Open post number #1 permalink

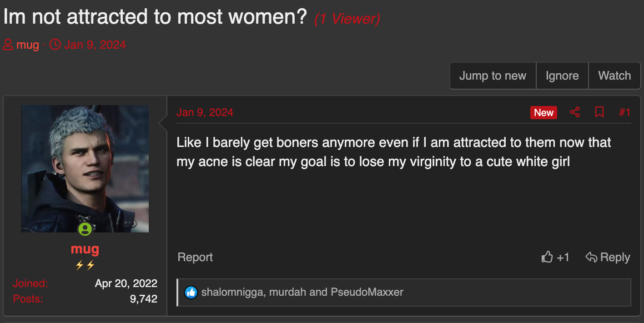click(624, 112)
